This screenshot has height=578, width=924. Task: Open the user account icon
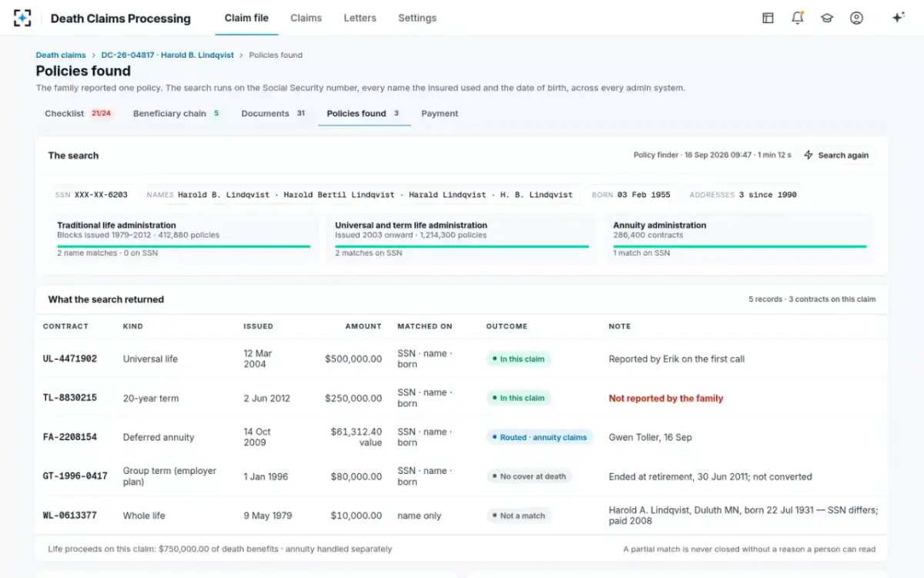tap(856, 18)
